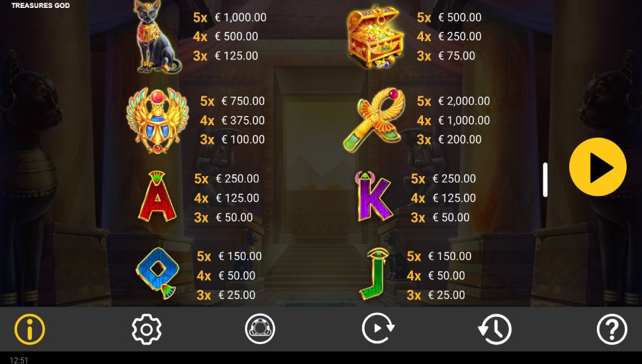This screenshot has height=364, width=642.
Task: Click the ankh 5x € 2,000.00 payout
Action: pyautogui.click(x=453, y=101)
